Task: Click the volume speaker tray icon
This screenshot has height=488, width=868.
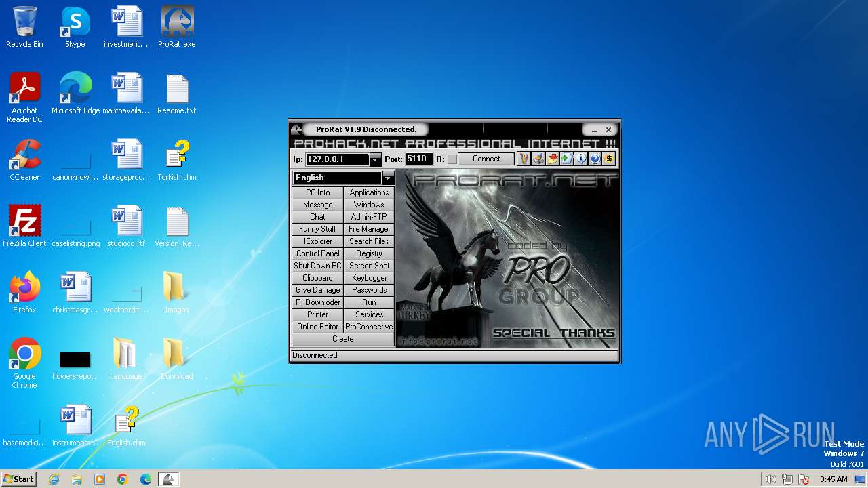Action: [770, 479]
